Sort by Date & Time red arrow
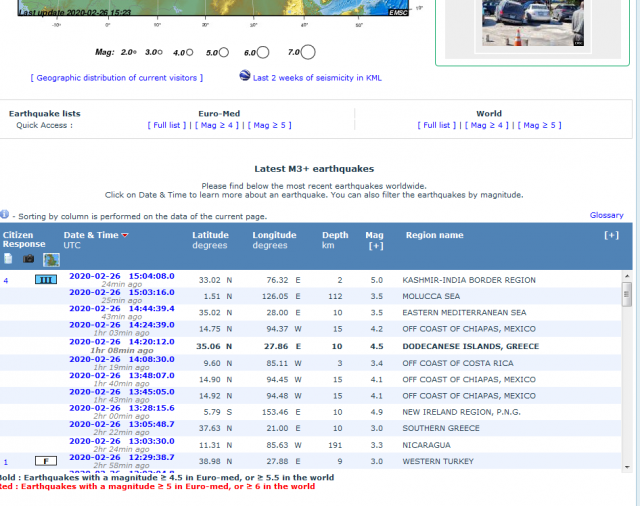Screen dimensions: 640x506 pos(125,236)
